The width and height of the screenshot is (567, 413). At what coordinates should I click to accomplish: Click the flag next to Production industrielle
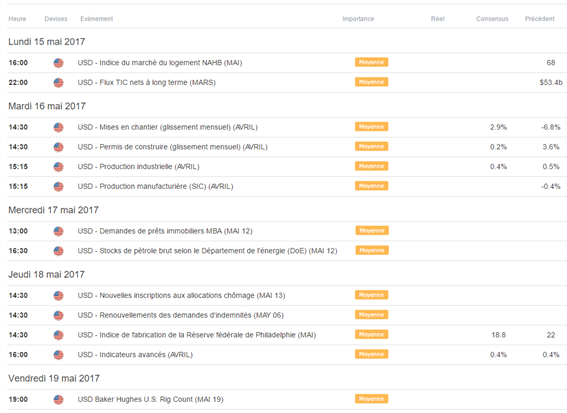tap(59, 167)
